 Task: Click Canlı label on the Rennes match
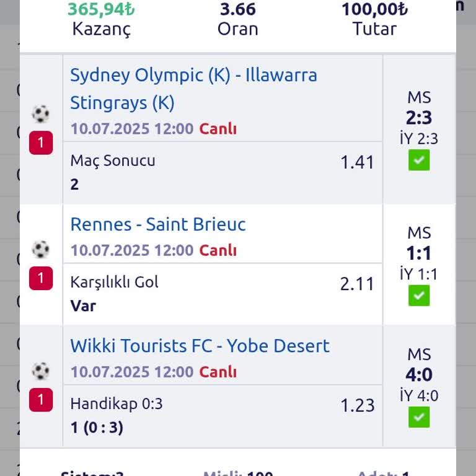pyautogui.click(x=218, y=250)
